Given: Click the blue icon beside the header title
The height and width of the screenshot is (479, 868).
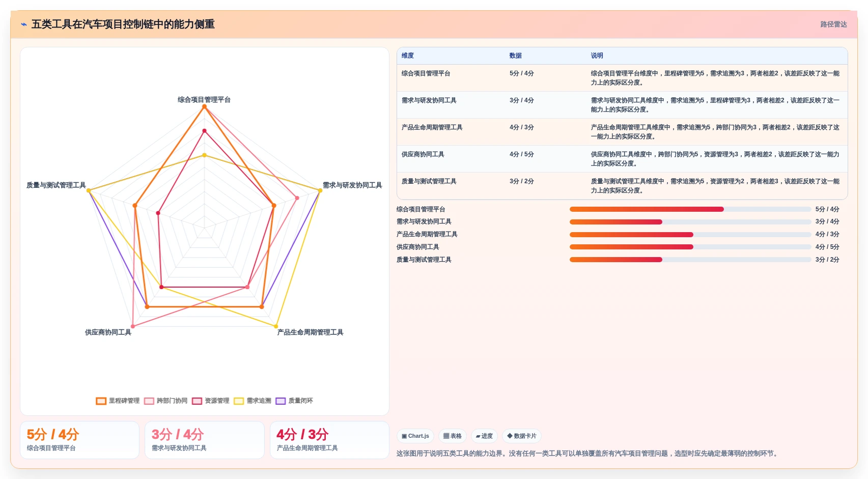Looking at the screenshot, I should pyautogui.click(x=23, y=24).
